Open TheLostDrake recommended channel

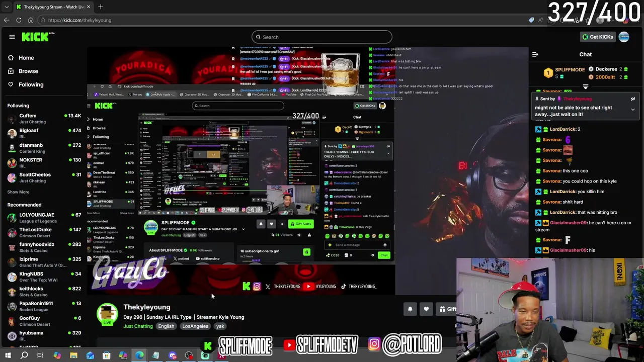point(44,233)
